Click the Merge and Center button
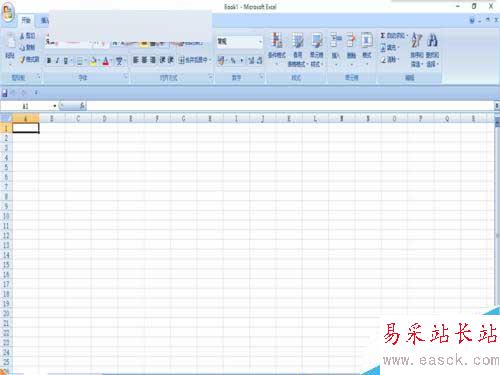Viewport: 500px width, 375px height. 194,60
